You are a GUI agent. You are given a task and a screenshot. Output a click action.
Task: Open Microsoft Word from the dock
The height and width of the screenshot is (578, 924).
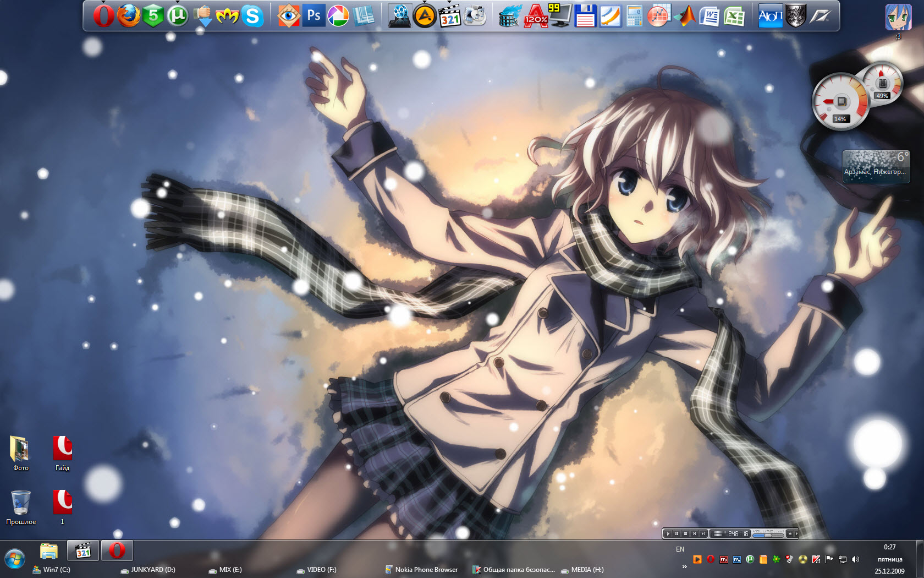[709, 16]
